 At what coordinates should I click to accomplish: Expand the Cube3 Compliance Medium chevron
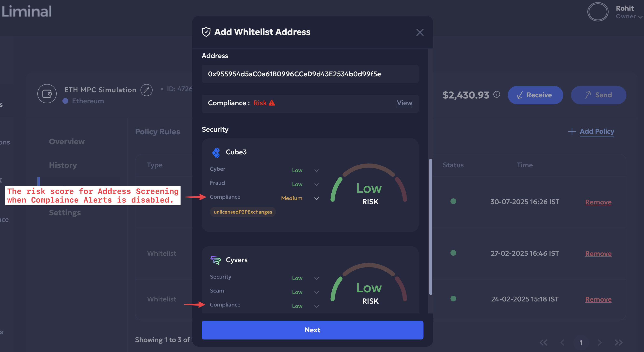316,198
